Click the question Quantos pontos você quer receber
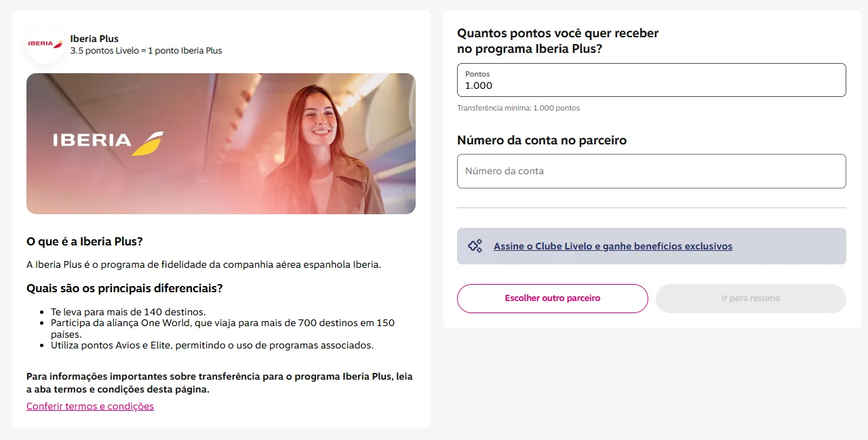The image size is (868, 440). [557, 33]
